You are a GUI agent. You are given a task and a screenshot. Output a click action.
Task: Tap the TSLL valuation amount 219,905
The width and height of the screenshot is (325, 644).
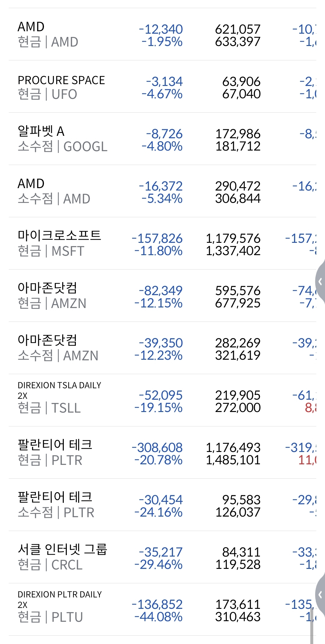(x=238, y=395)
